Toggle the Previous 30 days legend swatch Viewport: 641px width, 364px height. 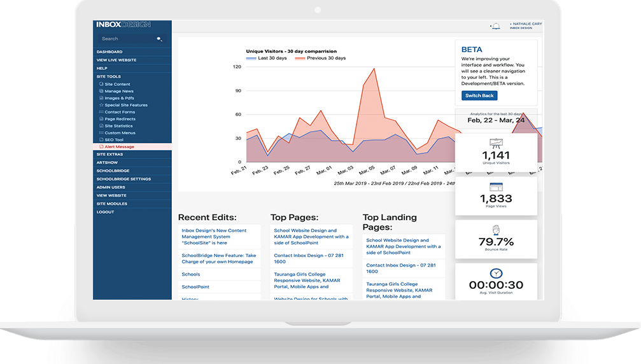pyautogui.click(x=300, y=59)
